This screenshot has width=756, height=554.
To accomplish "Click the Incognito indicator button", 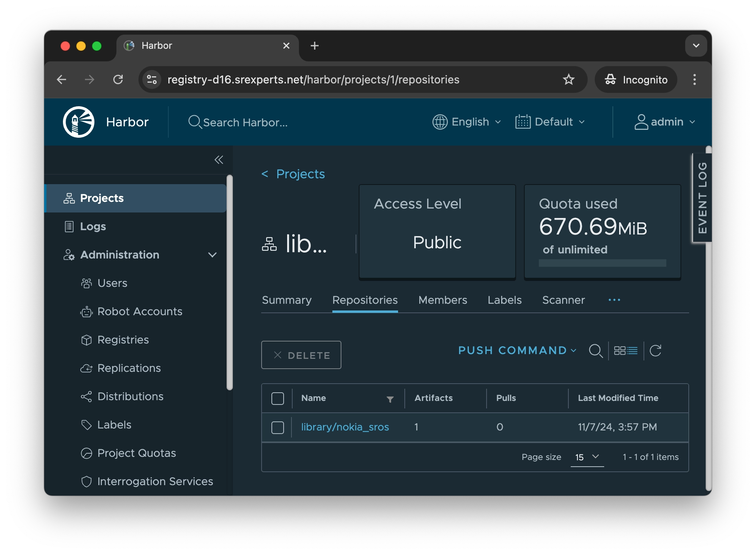I will (x=636, y=79).
